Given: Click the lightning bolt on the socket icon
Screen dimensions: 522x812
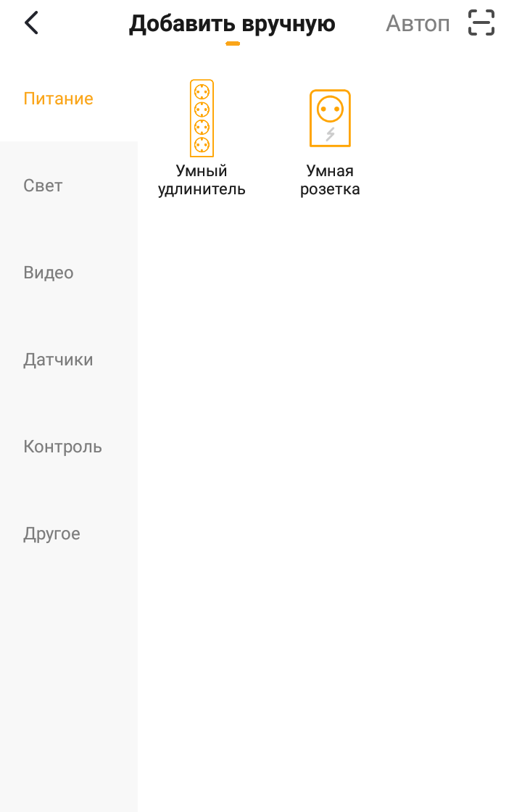Looking at the screenshot, I should click(x=330, y=134).
